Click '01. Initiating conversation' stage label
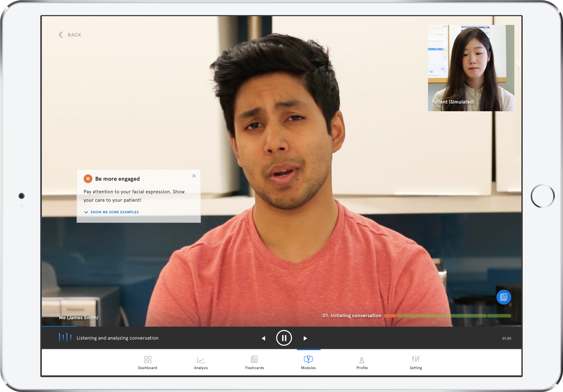563x392 pixels. [x=352, y=315]
